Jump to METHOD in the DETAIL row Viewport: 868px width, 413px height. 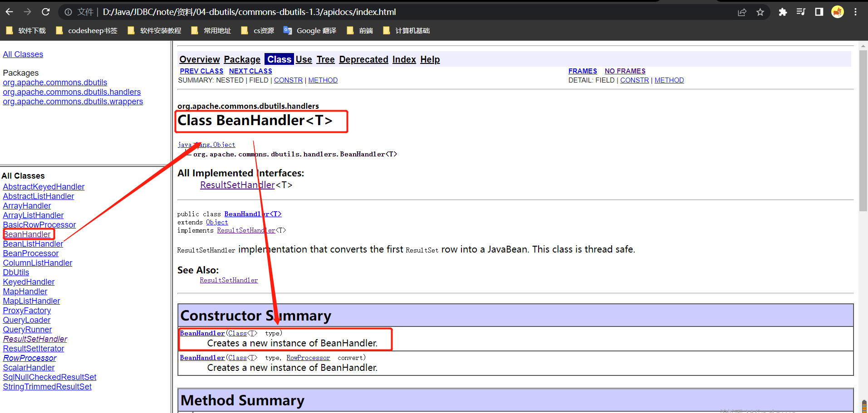pyautogui.click(x=669, y=80)
